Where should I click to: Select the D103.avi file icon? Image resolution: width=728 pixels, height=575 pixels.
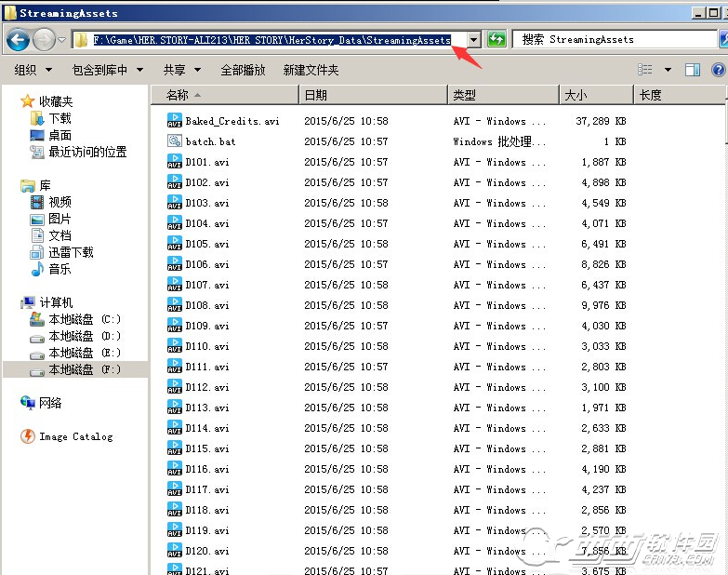tap(175, 202)
